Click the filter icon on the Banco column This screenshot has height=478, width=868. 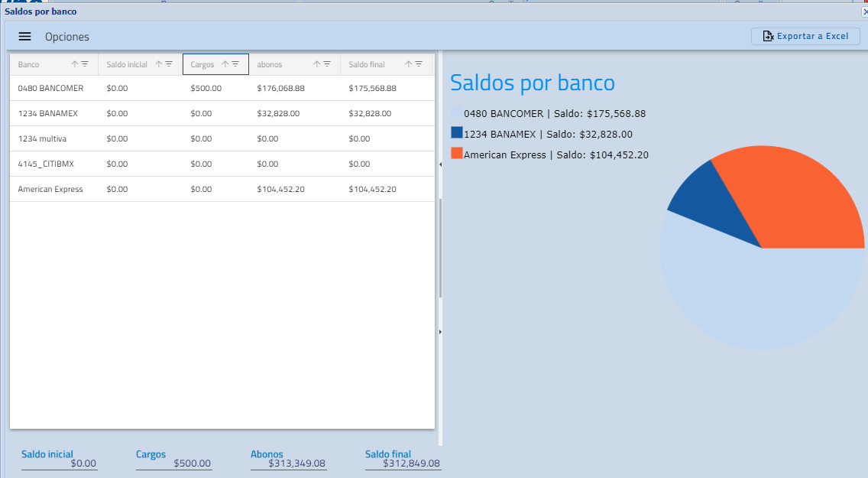(85, 64)
